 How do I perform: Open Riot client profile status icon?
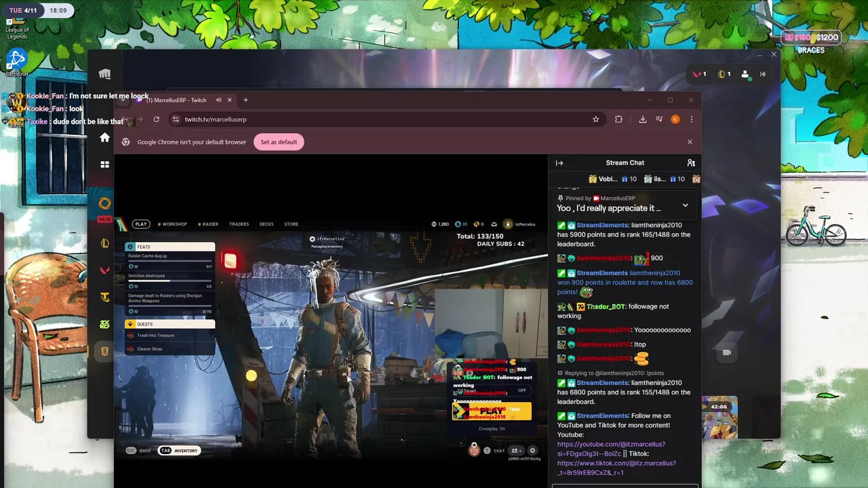click(745, 74)
